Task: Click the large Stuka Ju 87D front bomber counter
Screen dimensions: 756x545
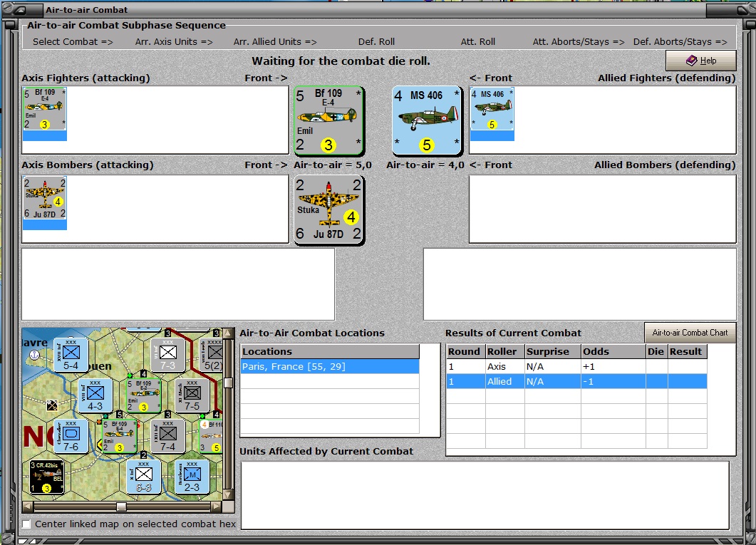Action: [x=328, y=209]
